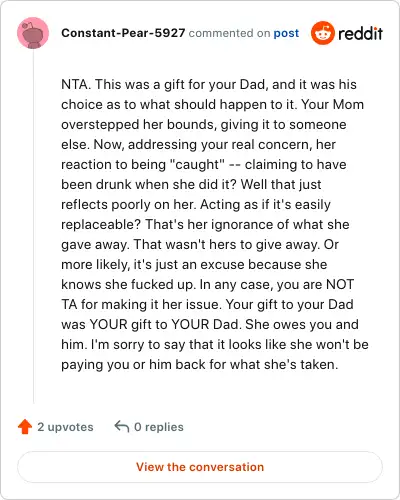Image resolution: width=400 pixels, height=500 pixels.
Task: Click the "View the conversation" button
Action: pos(200,467)
